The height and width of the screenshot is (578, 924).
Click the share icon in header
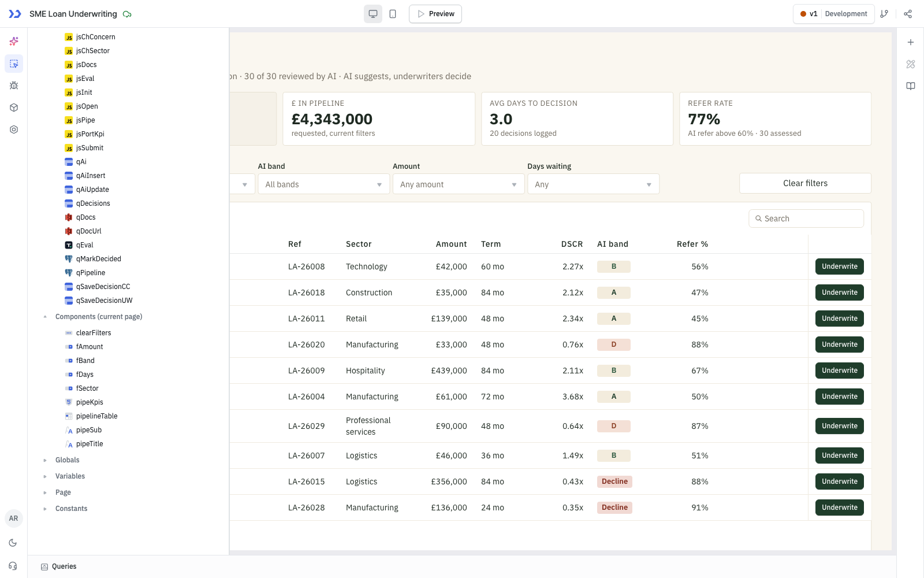(x=908, y=14)
